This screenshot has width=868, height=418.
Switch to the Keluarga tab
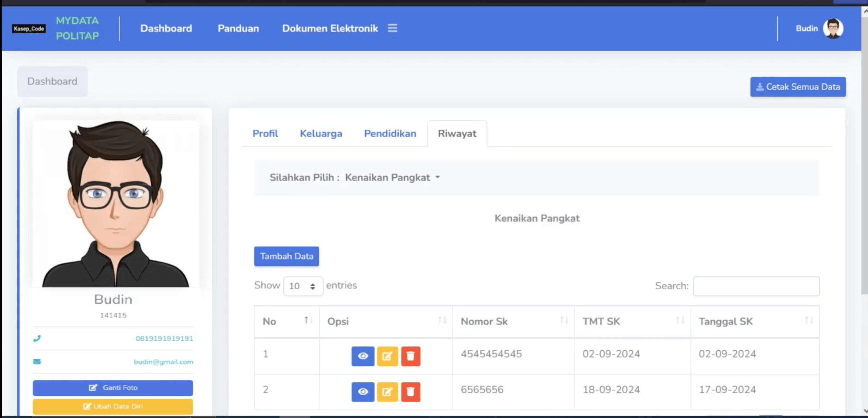(x=321, y=133)
